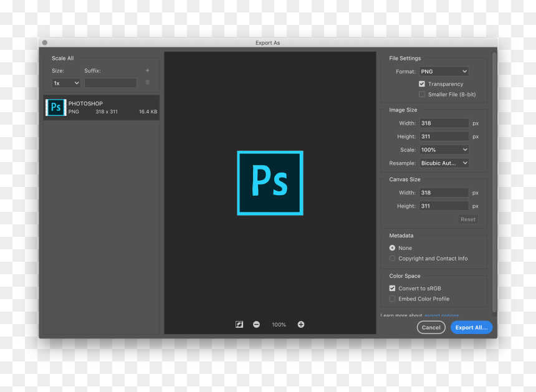This screenshot has height=392, width=536.
Task: Click the Image Size Width field
Action: [x=444, y=123]
